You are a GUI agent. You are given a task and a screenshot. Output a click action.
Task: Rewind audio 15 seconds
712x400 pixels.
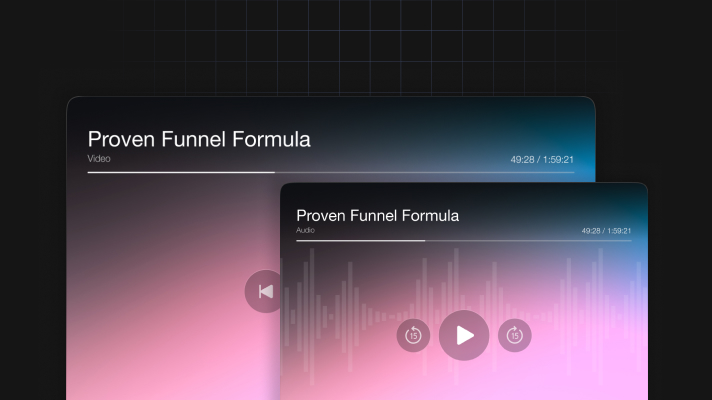413,335
